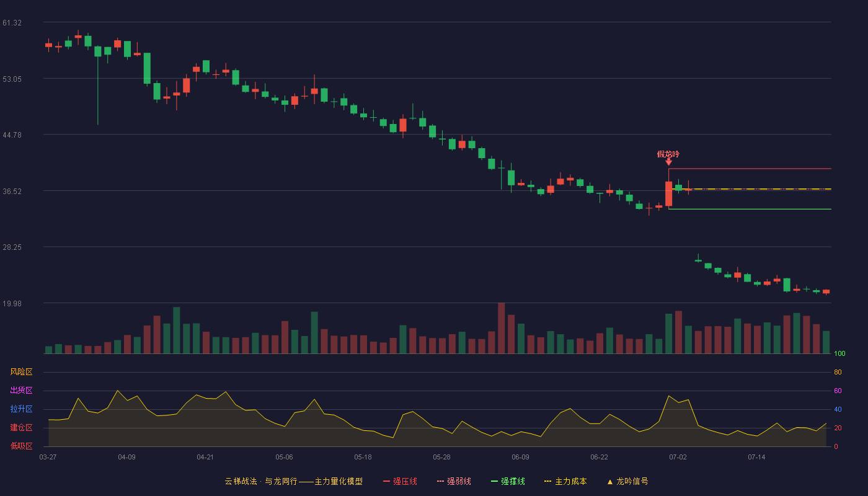
Task: Click the large red candlestick under 假龙吟
Action: click(x=668, y=193)
